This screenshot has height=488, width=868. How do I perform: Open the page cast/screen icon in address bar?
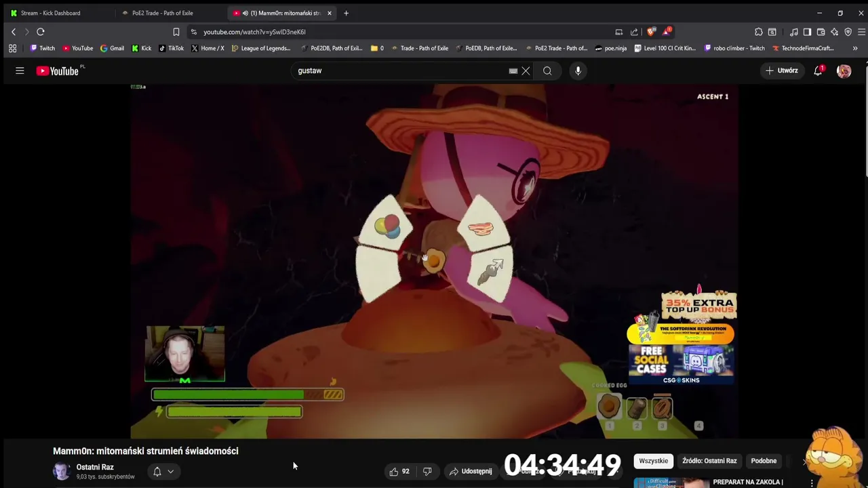[x=618, y=32]
